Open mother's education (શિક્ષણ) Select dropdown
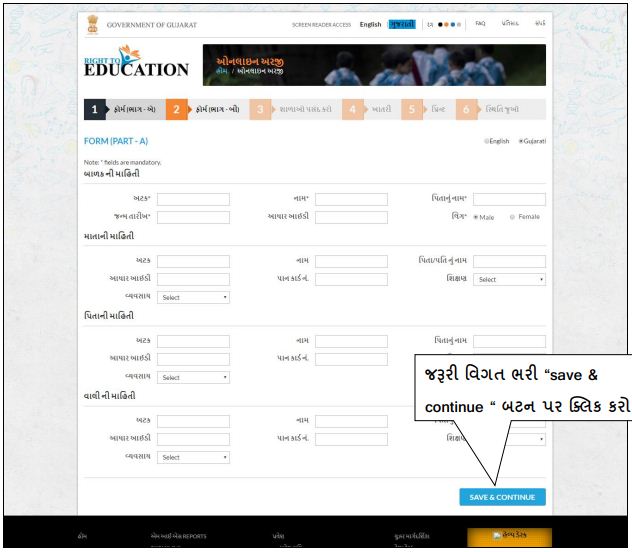The image size is (632, 552). [509, 279]
